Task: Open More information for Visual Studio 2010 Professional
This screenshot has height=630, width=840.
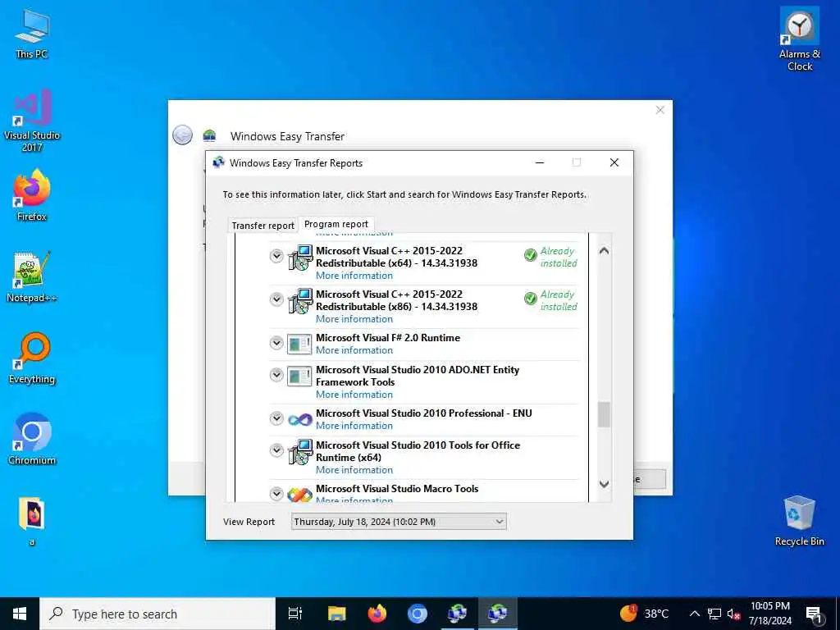Action: [x=354, y=426]
